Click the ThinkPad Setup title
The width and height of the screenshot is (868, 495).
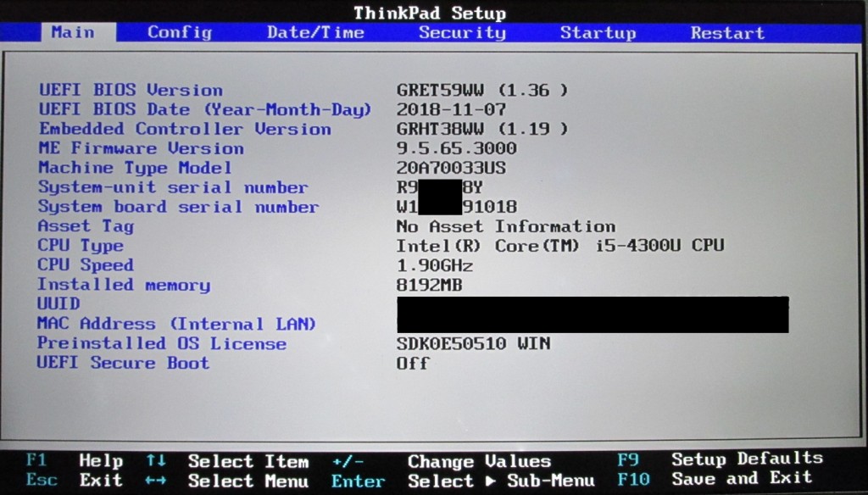click(430, 12)
